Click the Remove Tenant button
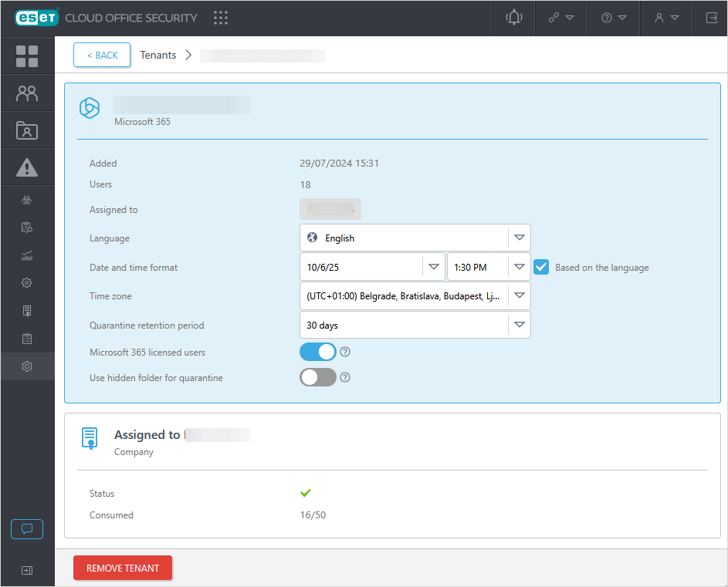This screenshot has height=587, width=728. 123,568
